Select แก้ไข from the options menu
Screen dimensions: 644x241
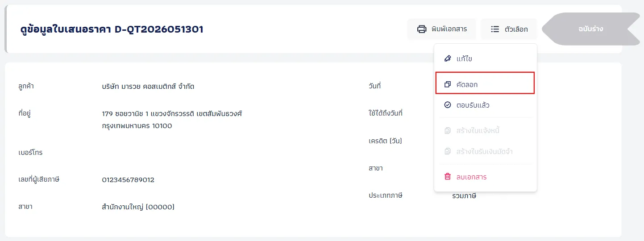tap(485, 59)
